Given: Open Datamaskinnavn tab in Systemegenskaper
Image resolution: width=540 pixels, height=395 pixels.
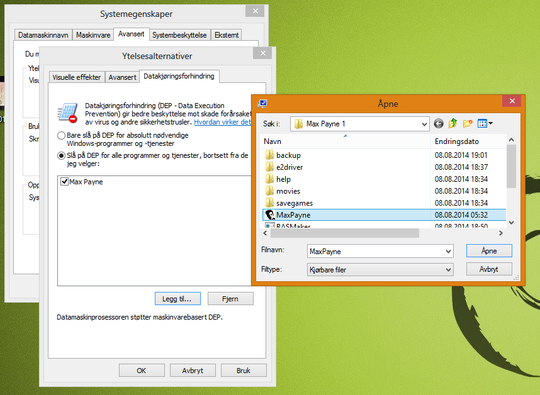Looking at the screenshot, I should pos(43,35).
